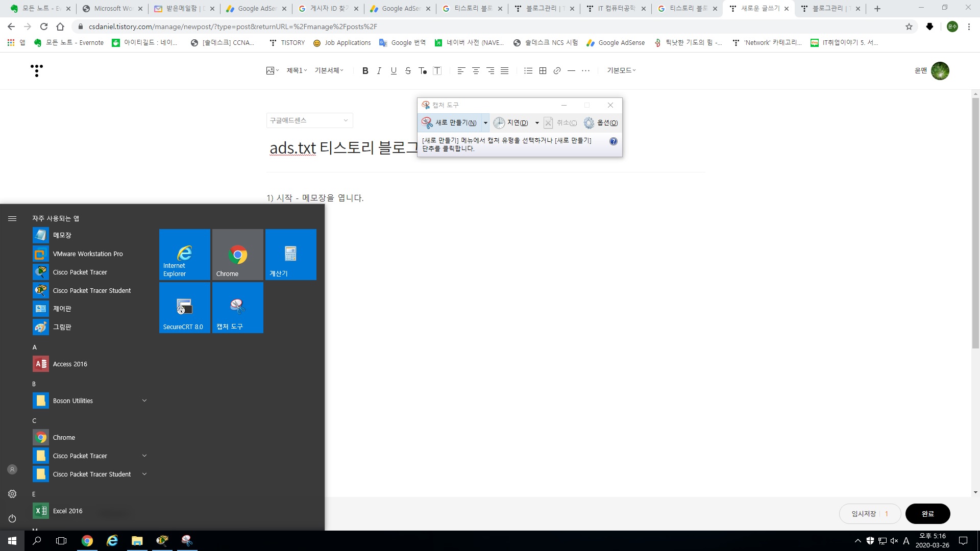Insert a bulleted list
The width and height of the screenshot is (980, 551).
tap(528, 71)
